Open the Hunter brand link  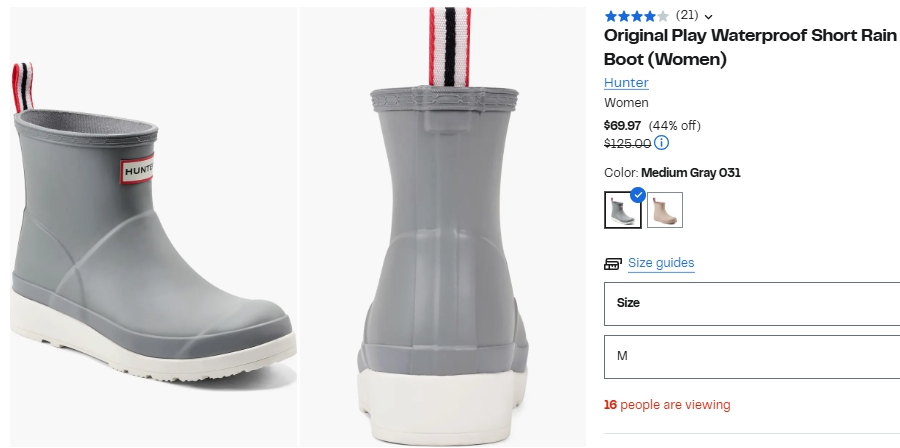(626, 83)
